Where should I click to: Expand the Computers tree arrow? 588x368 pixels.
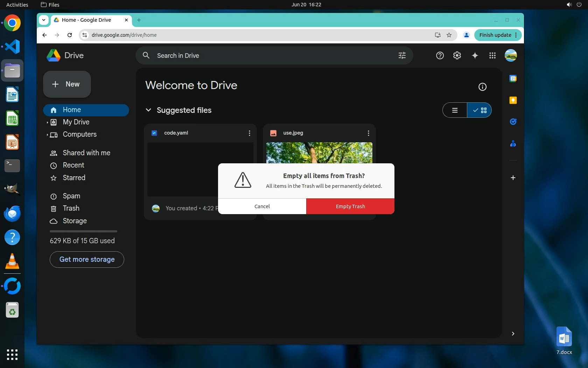pos(47,135)
